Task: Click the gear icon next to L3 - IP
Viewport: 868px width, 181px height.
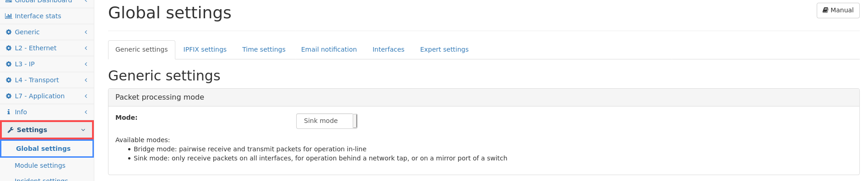Action: click(x=9, y=64)
